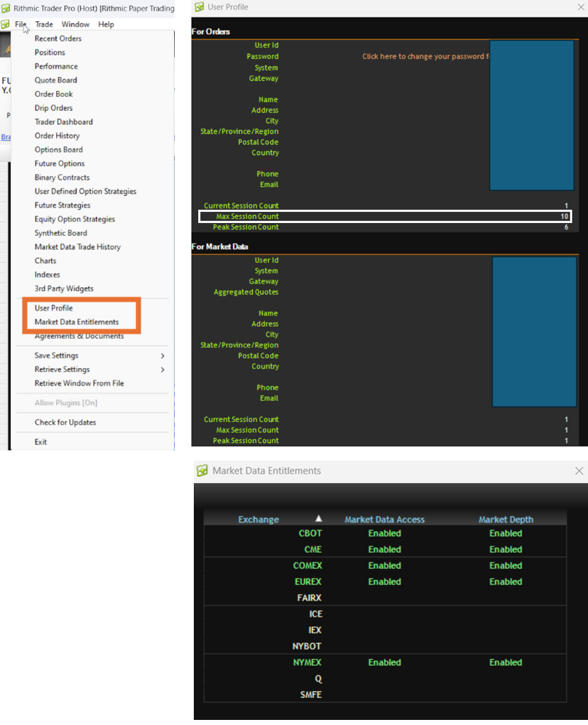Click app icon beside File menu

pos(5,24)
